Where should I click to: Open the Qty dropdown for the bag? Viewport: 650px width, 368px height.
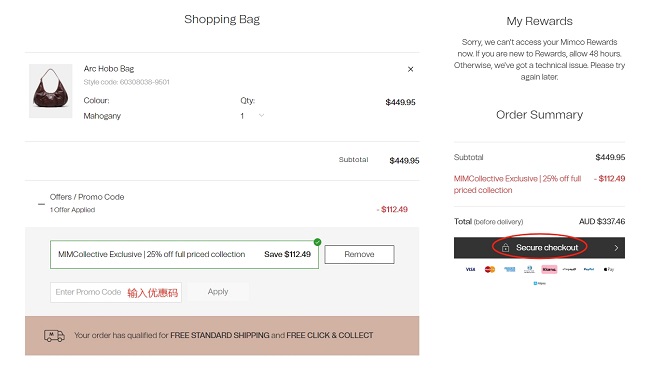point(252,116)
